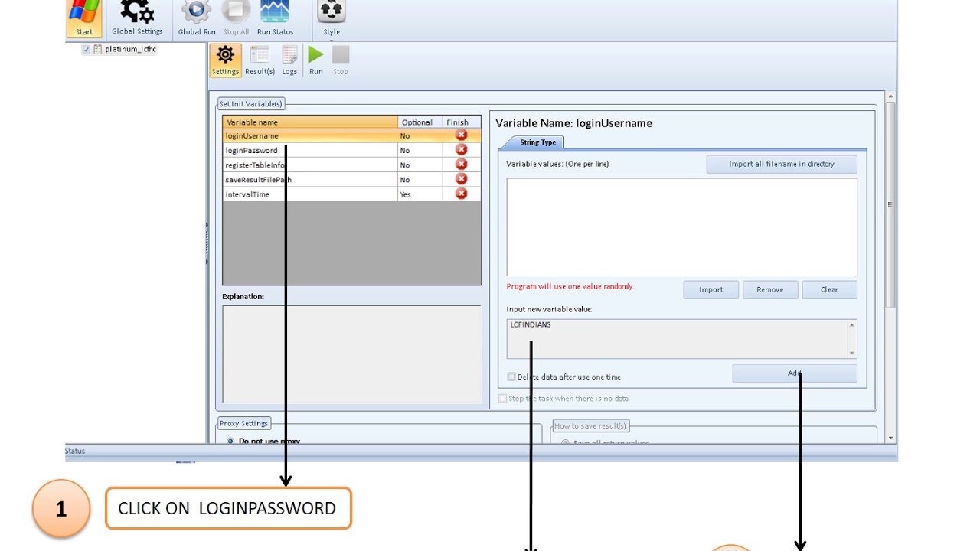Click the Status bar label
This screenshot has width=980, height=551.
tap(75, 451)
